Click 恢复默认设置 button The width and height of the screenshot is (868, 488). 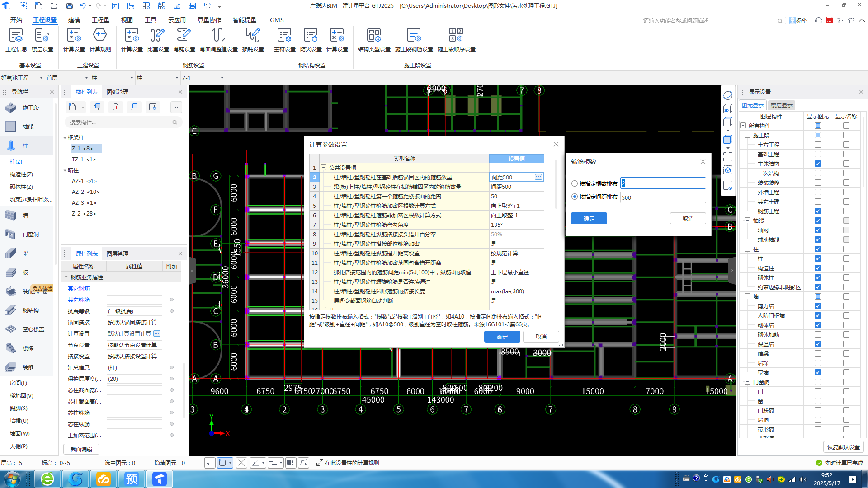(843, 447)
